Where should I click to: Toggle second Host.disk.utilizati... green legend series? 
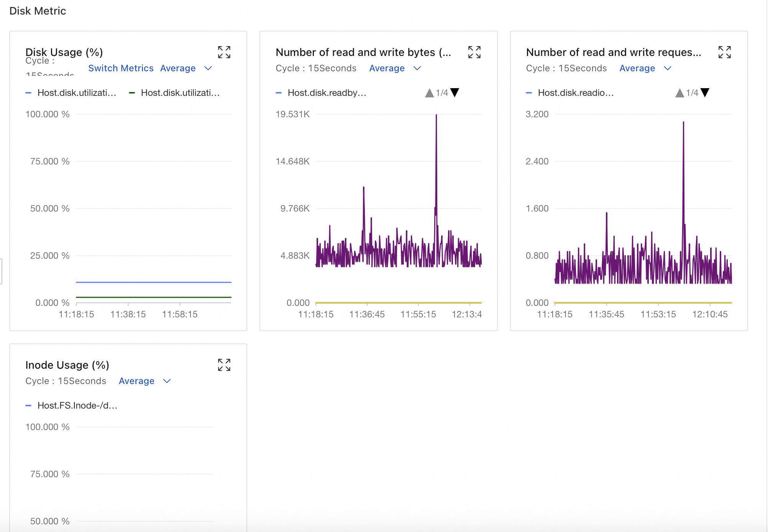click(x=180, y=93)
